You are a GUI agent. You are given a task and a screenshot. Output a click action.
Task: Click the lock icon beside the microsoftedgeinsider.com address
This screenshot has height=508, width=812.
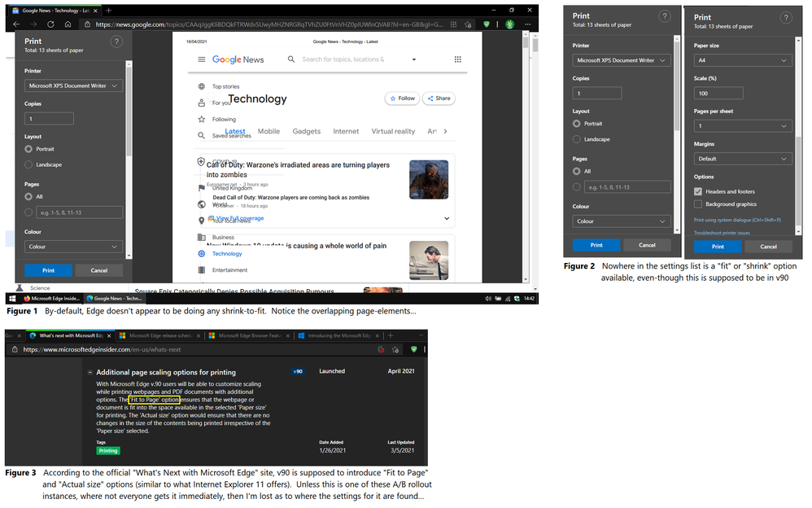[15, 349]
